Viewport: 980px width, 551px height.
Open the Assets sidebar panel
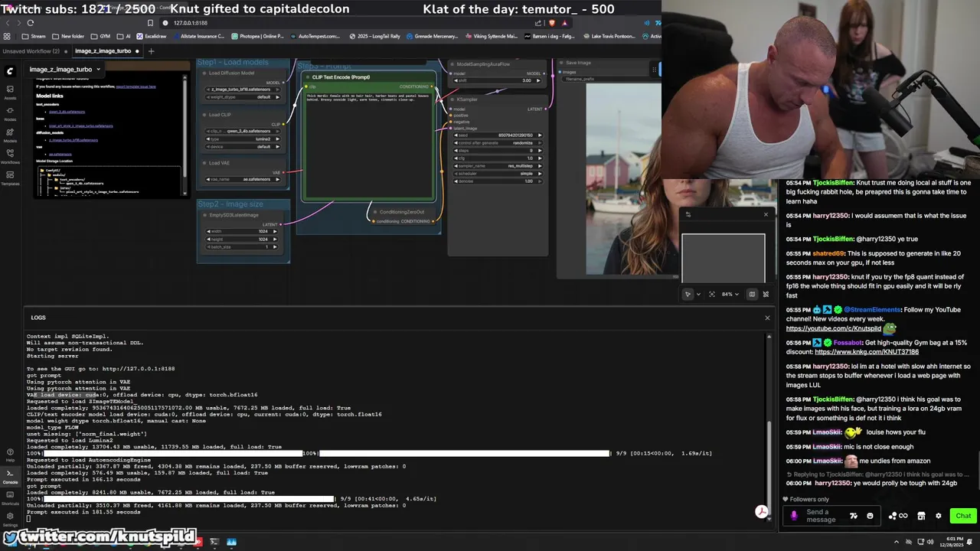10,92
